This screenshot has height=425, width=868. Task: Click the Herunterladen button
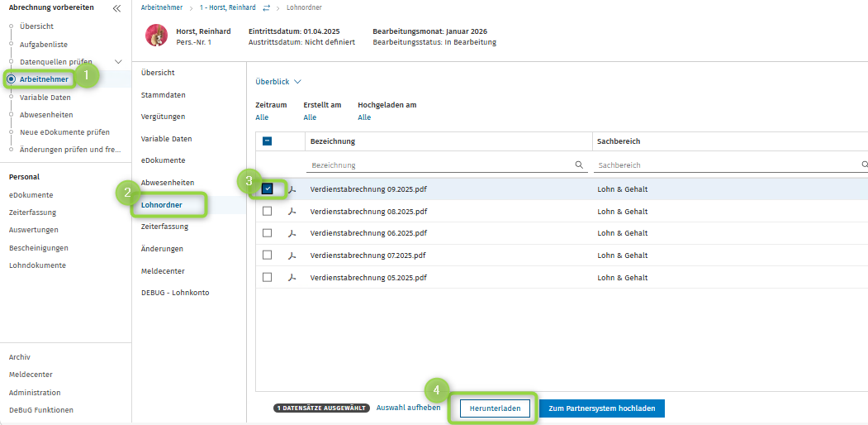(x=495, y=408)
